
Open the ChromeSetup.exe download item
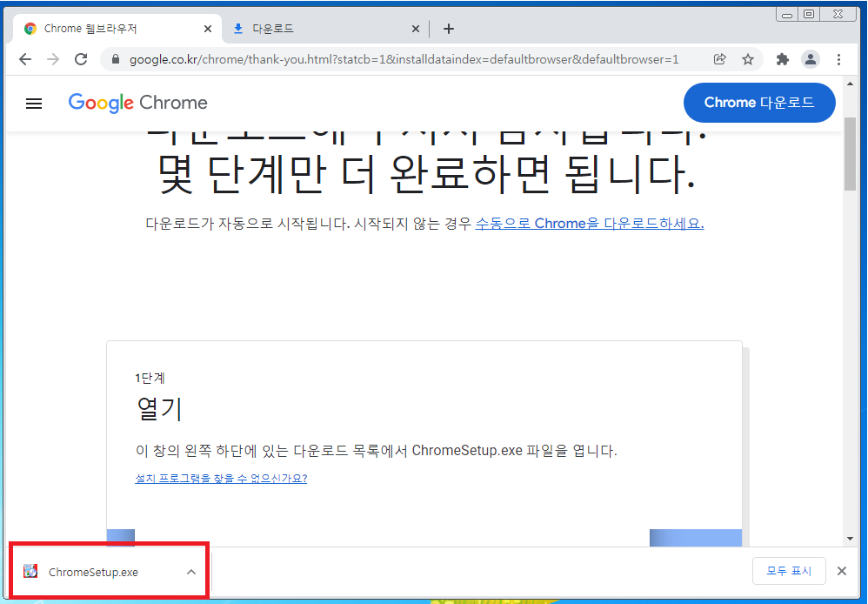[x=109, y=572]
